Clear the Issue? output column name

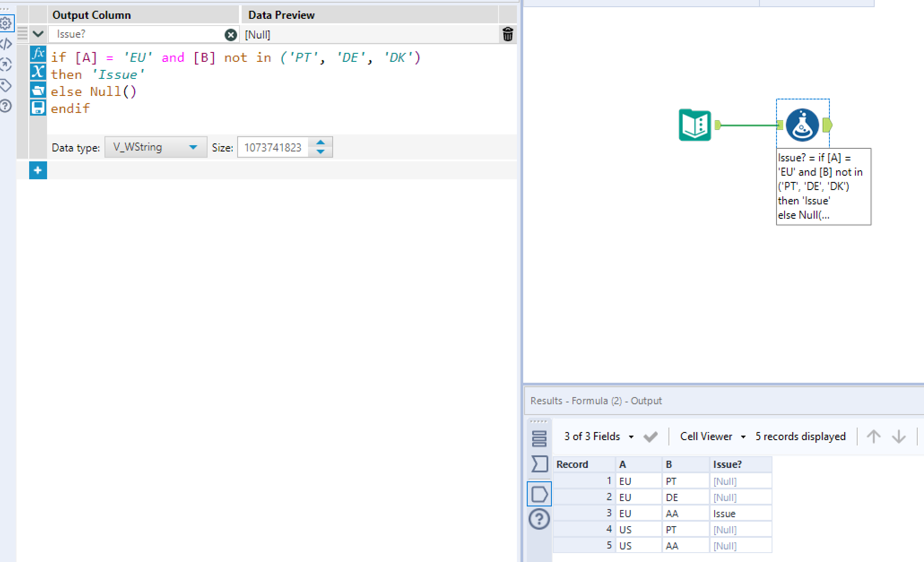(x=230, y=35)
